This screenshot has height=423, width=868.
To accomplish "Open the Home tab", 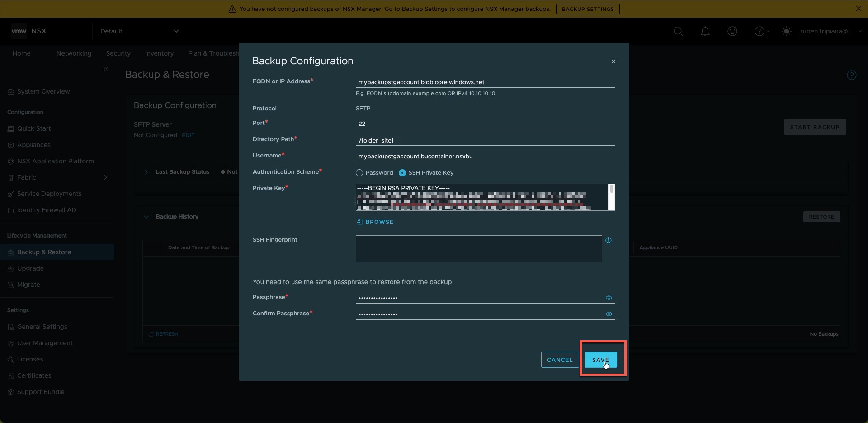I will tap(22, 53).
